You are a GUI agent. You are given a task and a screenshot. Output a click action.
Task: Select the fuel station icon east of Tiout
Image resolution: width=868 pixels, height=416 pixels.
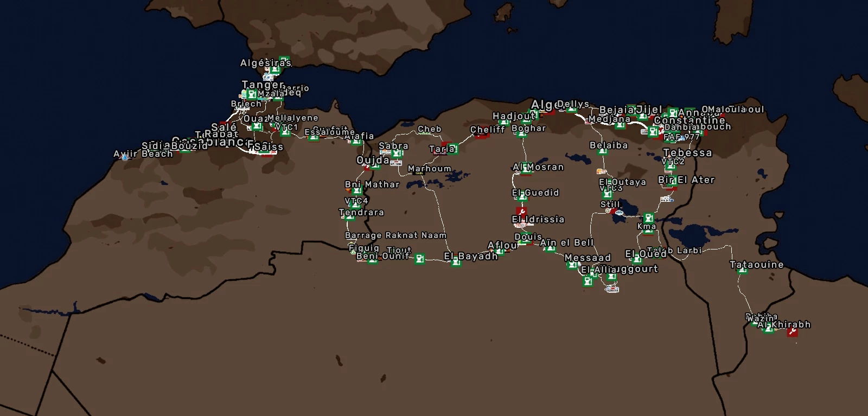[x=419, y=259]
